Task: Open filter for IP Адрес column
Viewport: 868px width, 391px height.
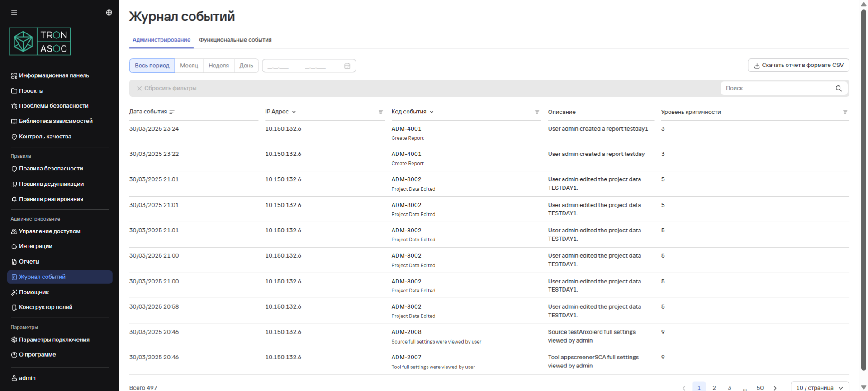Action: tap(380, 112)
